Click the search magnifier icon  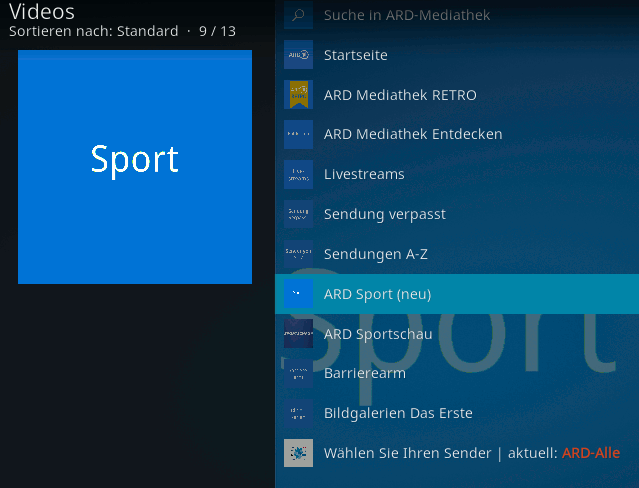pos(298,15)
